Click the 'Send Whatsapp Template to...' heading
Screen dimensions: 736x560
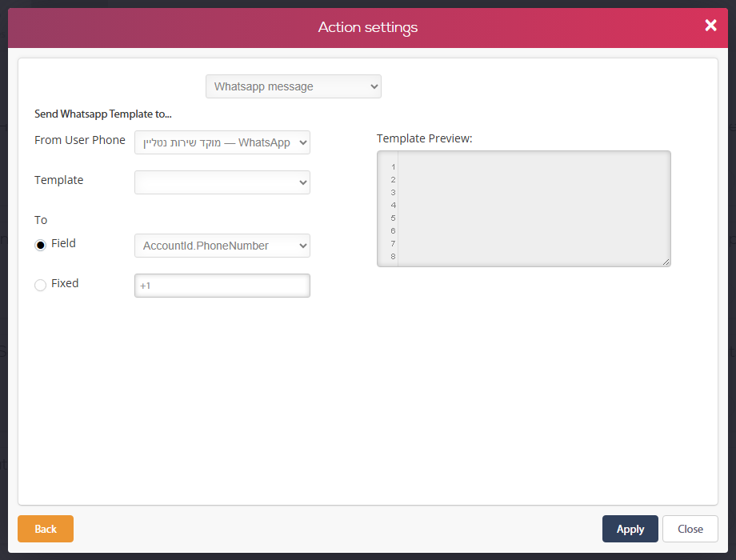pyautogui.click(x=102, y=114)
